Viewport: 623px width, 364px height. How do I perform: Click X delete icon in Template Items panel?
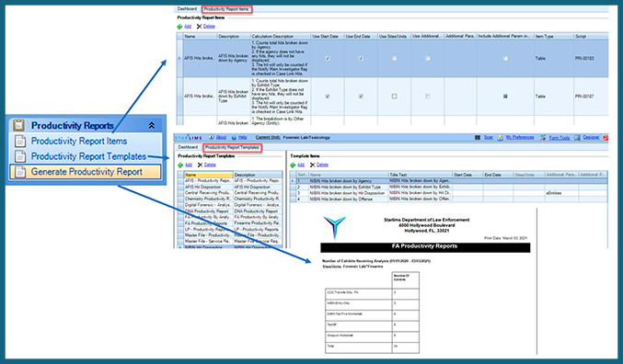coord(312,165)
